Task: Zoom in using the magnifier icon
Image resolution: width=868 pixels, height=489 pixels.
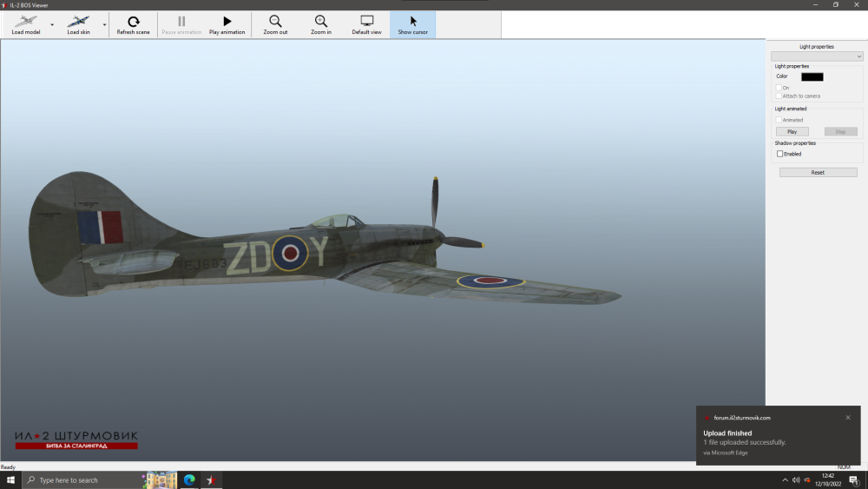Action: point(321,21)
